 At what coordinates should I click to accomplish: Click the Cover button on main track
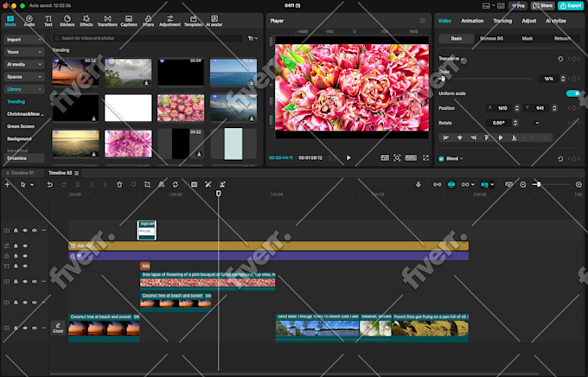point(58,328)
